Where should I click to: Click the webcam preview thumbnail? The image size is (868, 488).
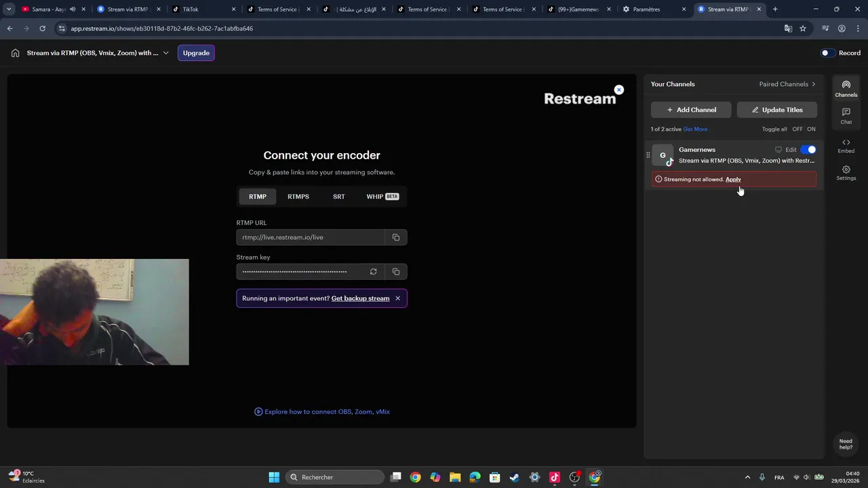click(94, 312)
